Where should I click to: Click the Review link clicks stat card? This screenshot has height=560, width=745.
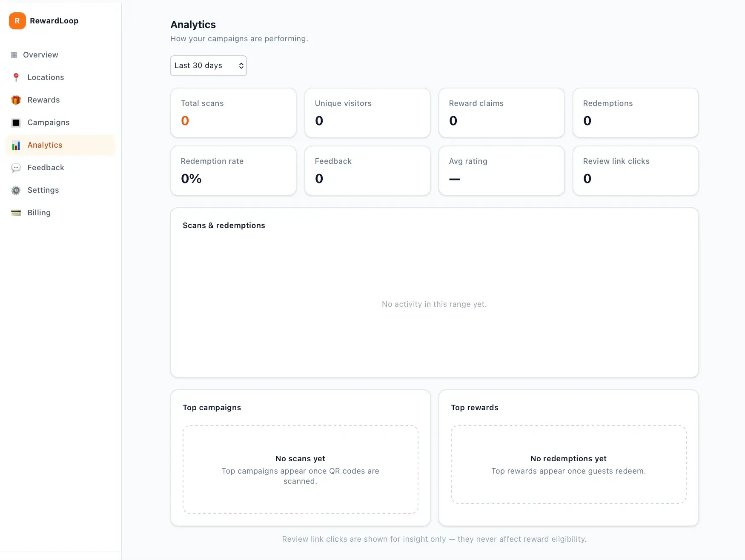(636, 171)
